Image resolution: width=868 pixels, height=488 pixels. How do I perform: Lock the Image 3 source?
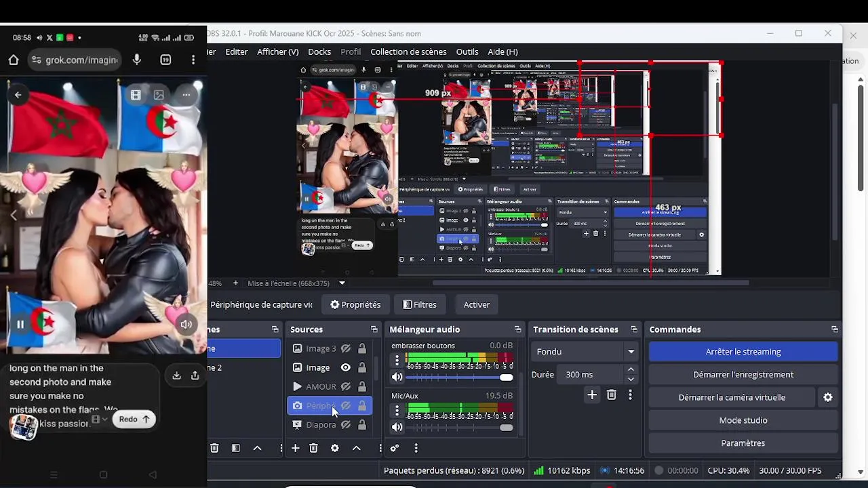(x=362, y=348)
